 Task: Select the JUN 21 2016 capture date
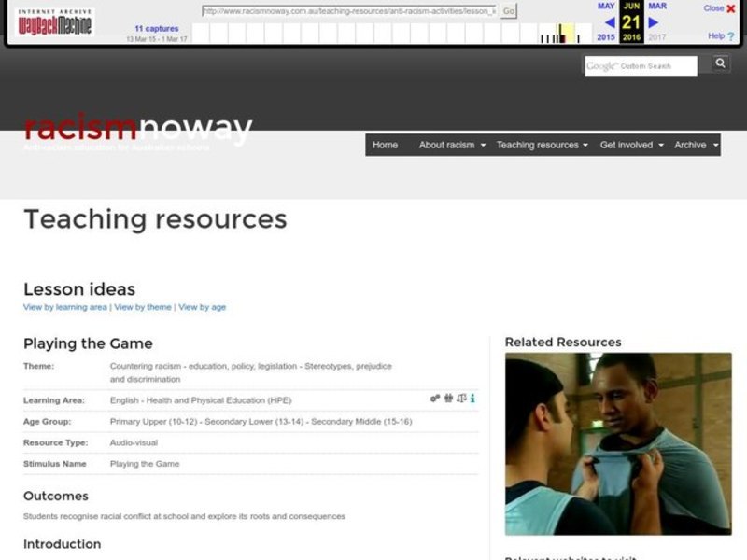coord(630,22)
